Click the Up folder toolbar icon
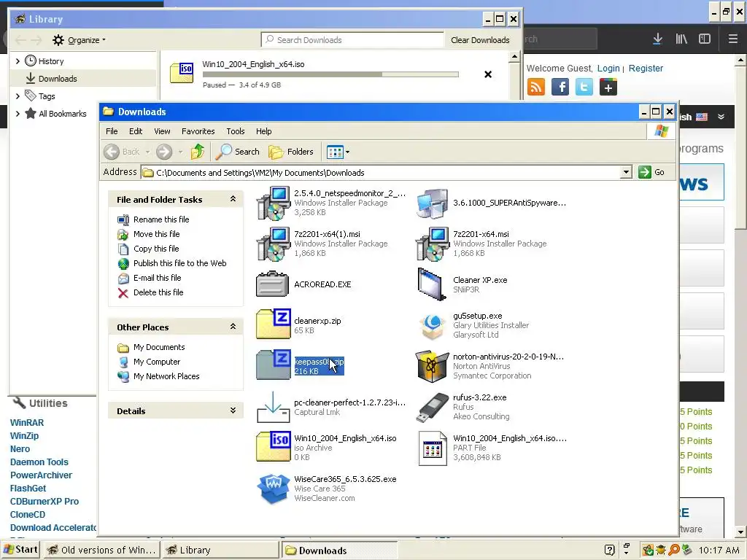The image size is (747, 560). [197, 152]
